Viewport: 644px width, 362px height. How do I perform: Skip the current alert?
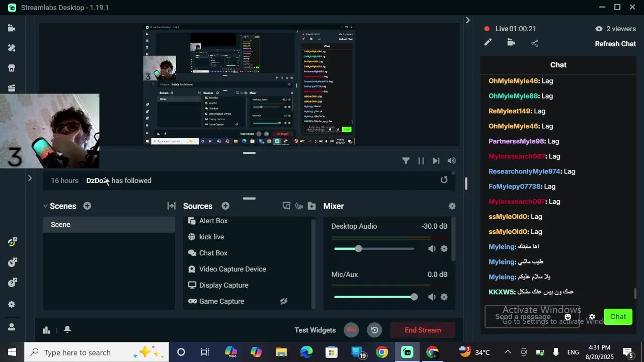pos(436,161)
